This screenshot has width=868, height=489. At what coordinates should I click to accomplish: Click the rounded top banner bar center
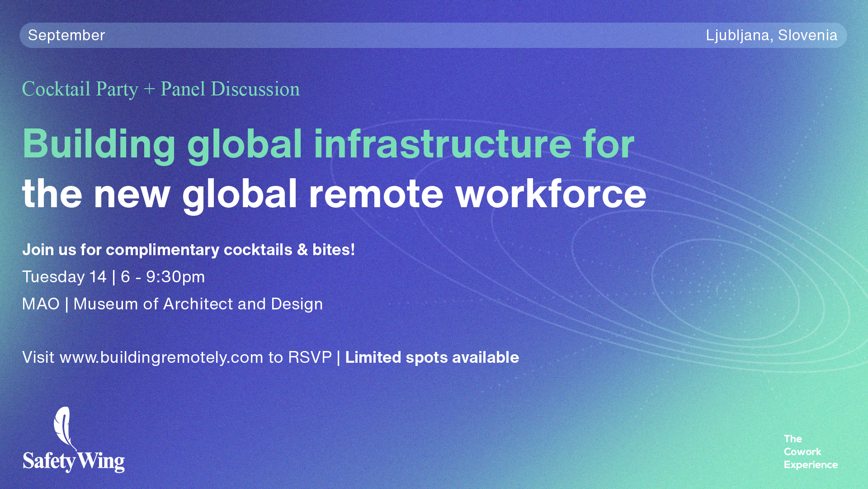(x=433, y=35)
